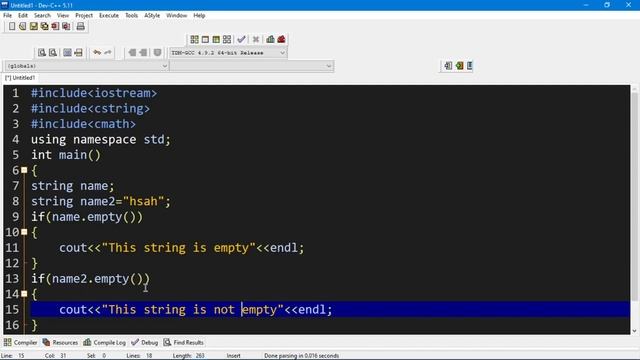Click the Go to line toolbar icon

[78, 53]
